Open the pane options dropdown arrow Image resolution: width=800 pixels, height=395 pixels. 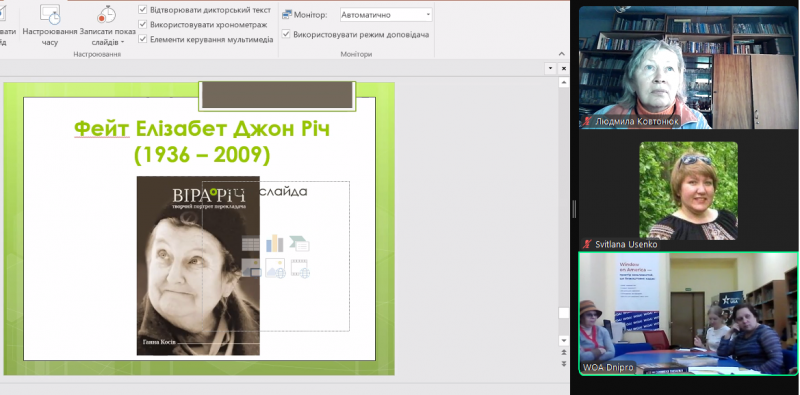(551, 68)
